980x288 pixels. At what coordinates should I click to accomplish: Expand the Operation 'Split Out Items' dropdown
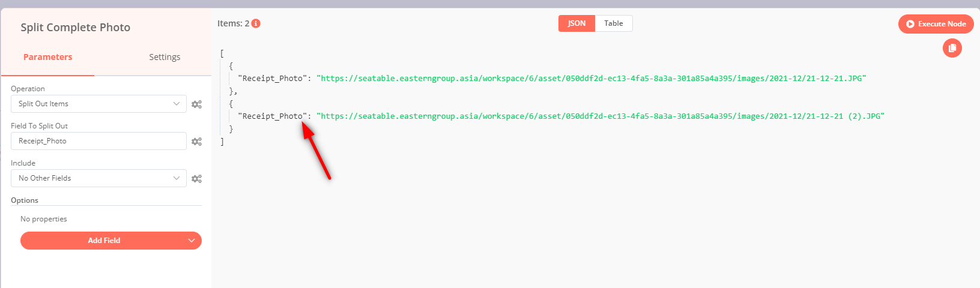(98, 104)
